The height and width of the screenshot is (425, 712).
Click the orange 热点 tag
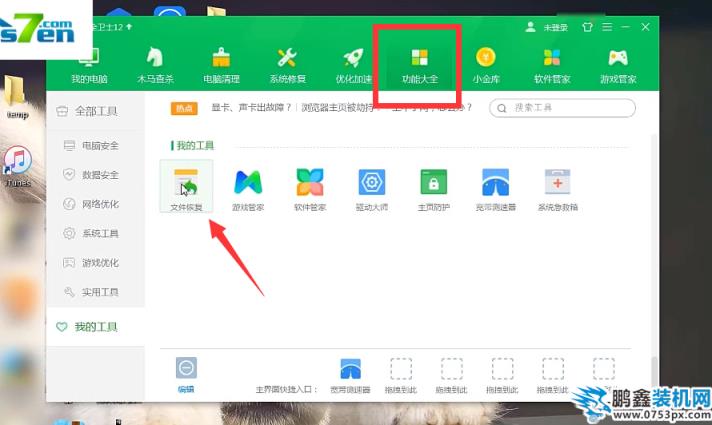coord(184,109)
